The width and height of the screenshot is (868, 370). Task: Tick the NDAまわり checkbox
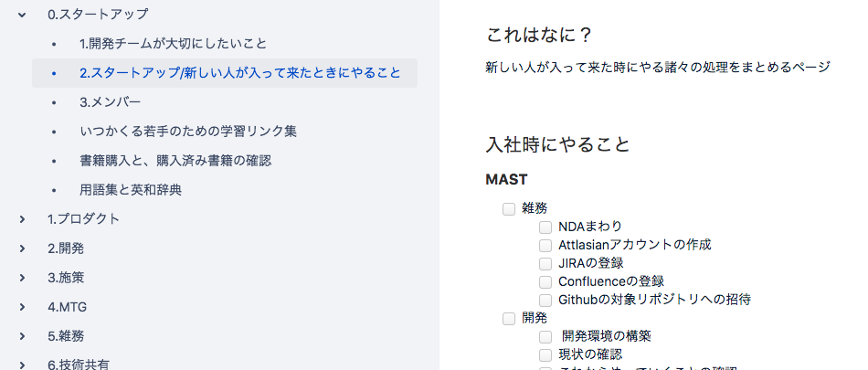[x=545, y=227]
